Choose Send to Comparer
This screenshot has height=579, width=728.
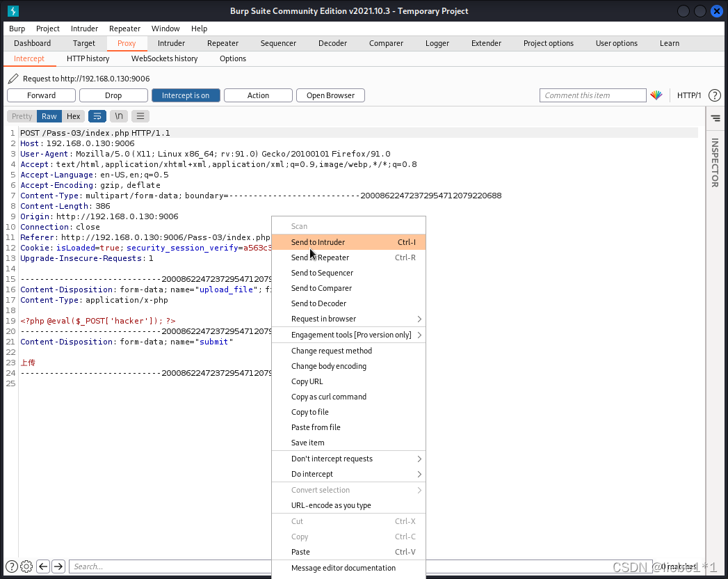[x=348, y=288]
